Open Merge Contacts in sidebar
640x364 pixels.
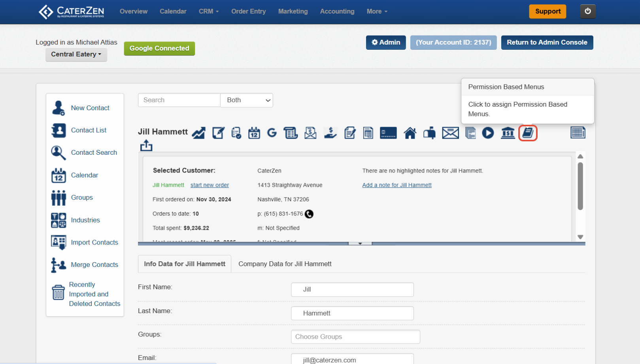[x=94, y=265]
